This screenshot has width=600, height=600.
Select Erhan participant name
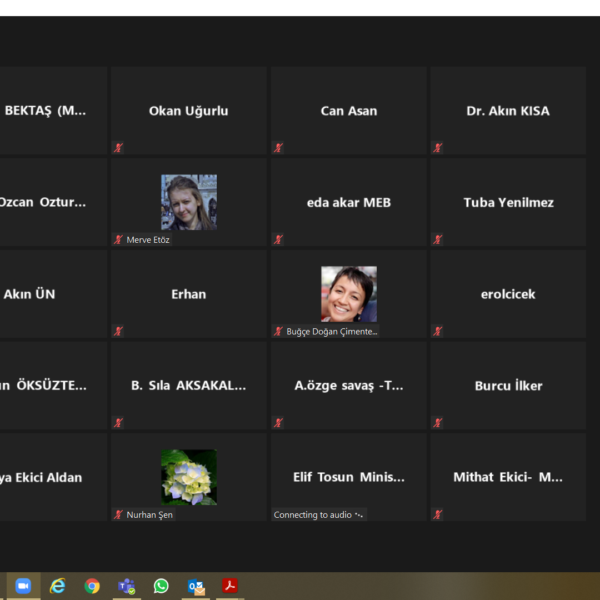tap(189, 294)
